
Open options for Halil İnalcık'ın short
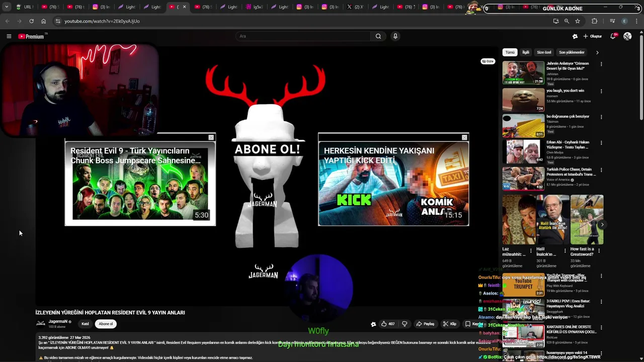click(565, 250)
